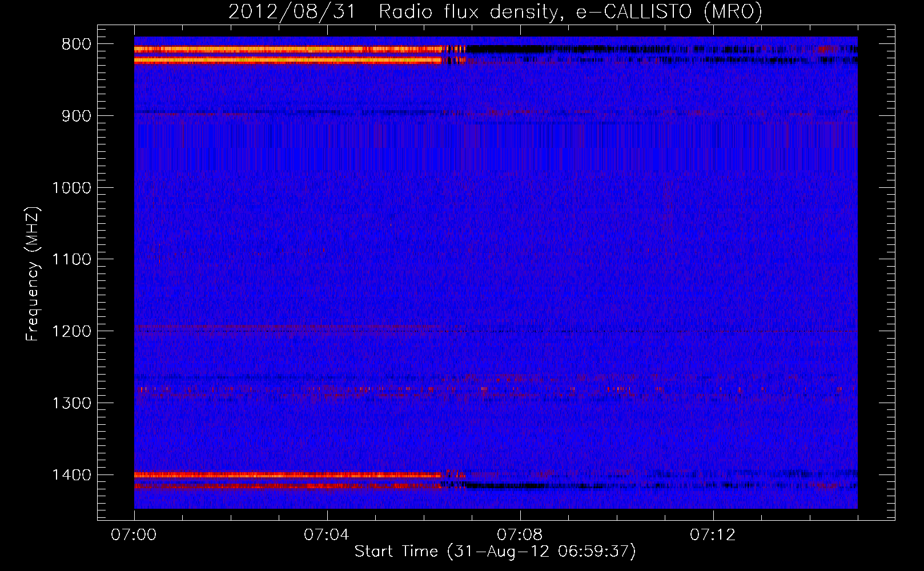Click the 07:08 time tick label

click(x=520, y=535)
